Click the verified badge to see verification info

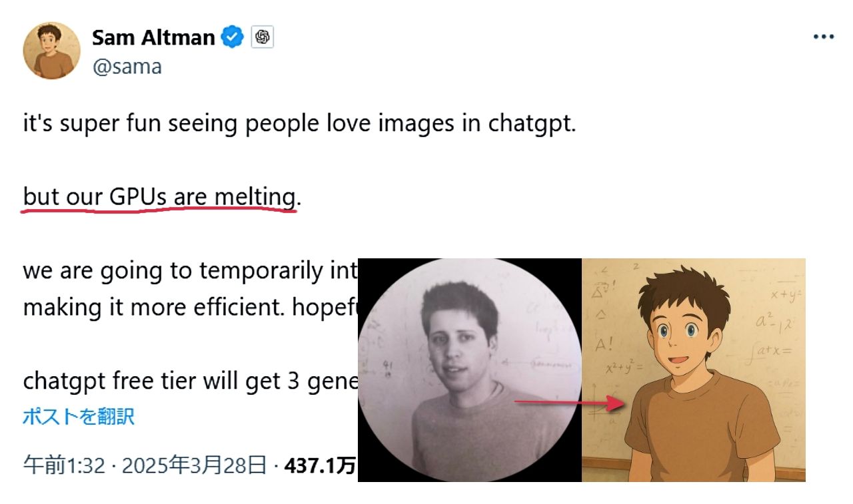point(231,37)
